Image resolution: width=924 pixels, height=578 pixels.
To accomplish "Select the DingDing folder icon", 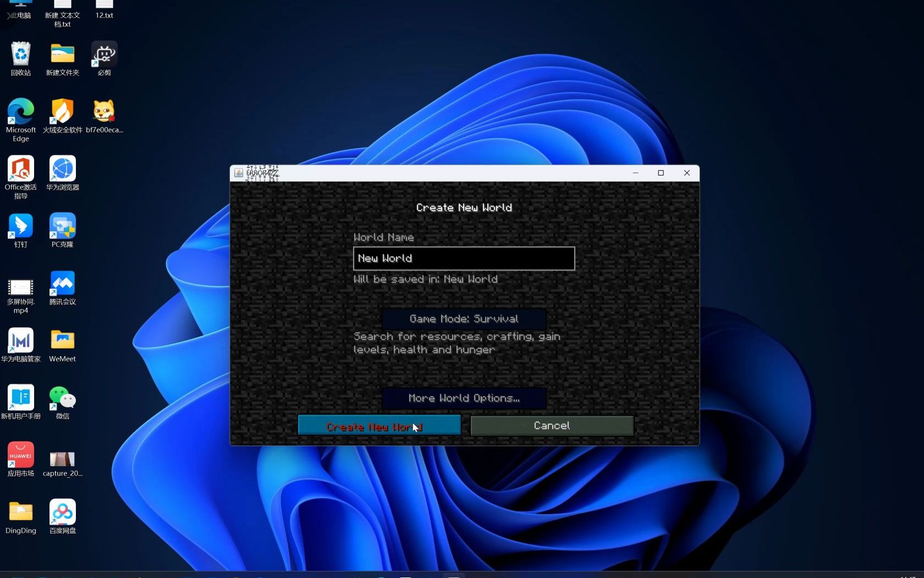I will point(21,516).
